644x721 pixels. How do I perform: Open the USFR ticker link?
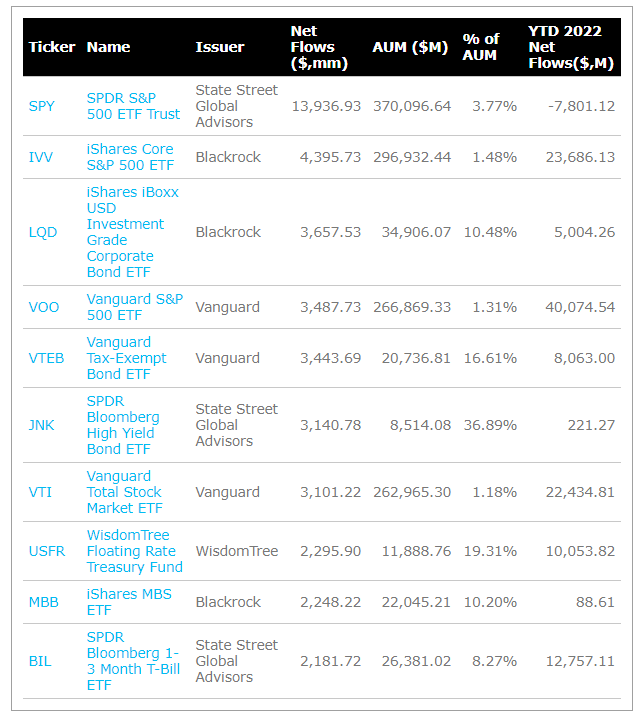click(x=47, y=551)
